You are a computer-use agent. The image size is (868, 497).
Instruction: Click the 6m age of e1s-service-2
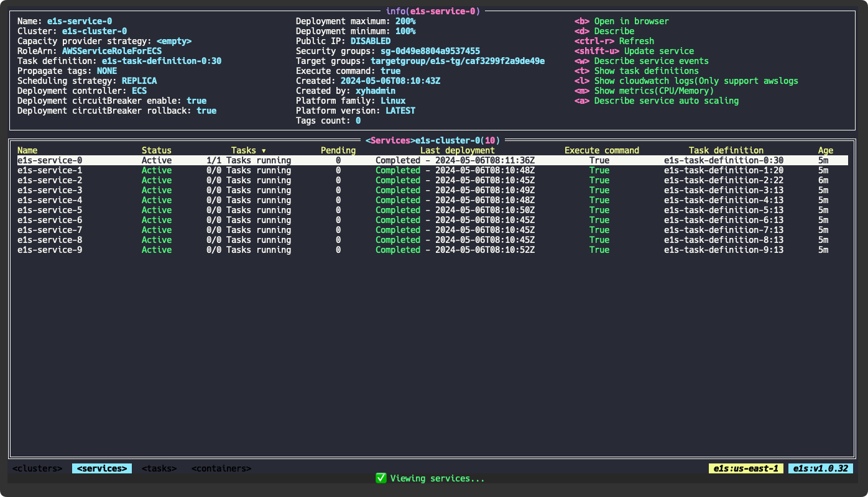(823, 180)
